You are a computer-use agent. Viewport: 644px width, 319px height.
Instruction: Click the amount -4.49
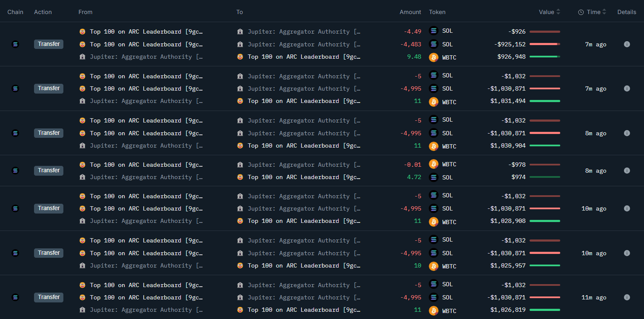tap(412, 32)
